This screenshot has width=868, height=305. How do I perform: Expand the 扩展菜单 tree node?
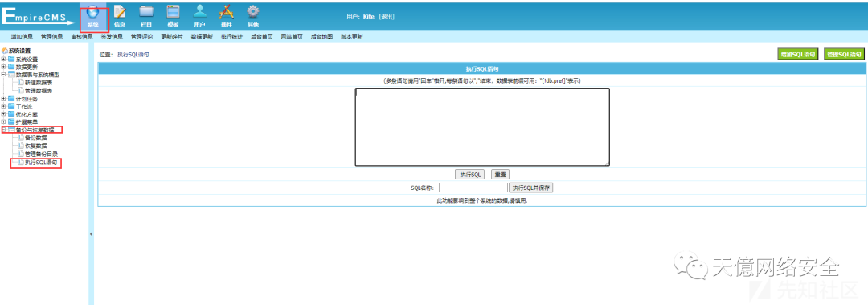(x=4, y=122)
